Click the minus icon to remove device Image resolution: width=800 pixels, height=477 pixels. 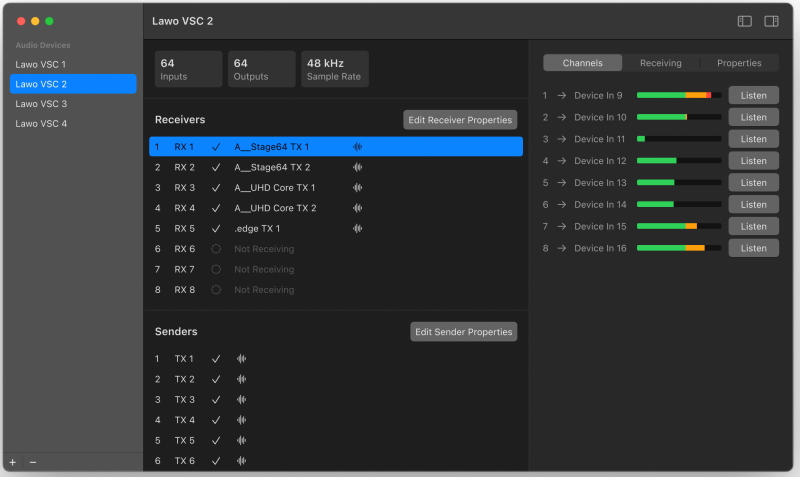point(32,463)
